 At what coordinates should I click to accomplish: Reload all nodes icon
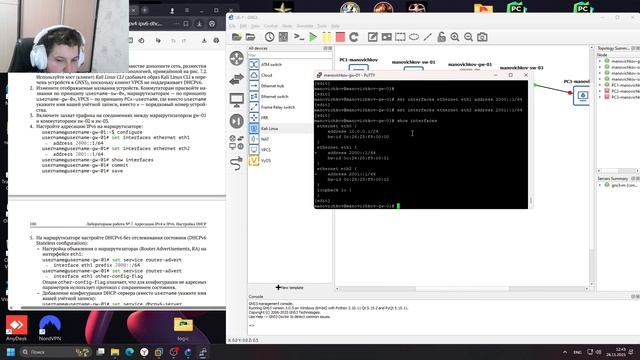[x=354, y=37]
